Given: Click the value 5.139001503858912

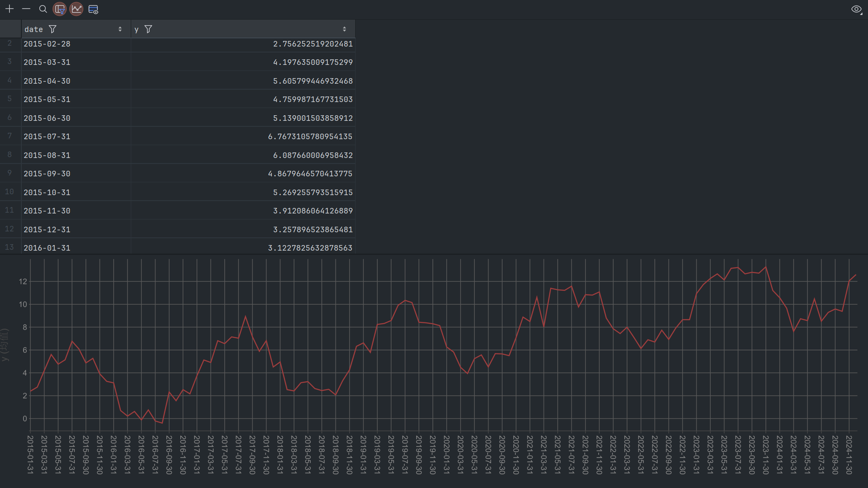Looking at the screenshot, I should click(313, 118).
